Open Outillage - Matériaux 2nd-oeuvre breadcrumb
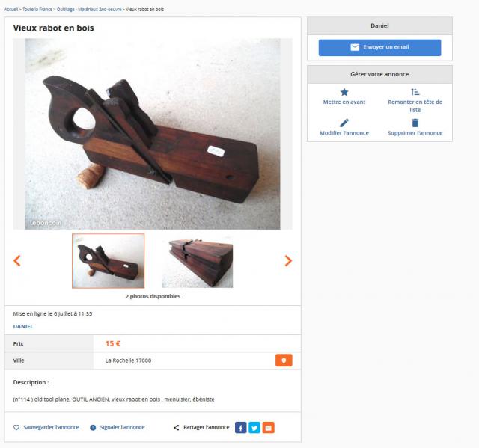 (89, 10)
